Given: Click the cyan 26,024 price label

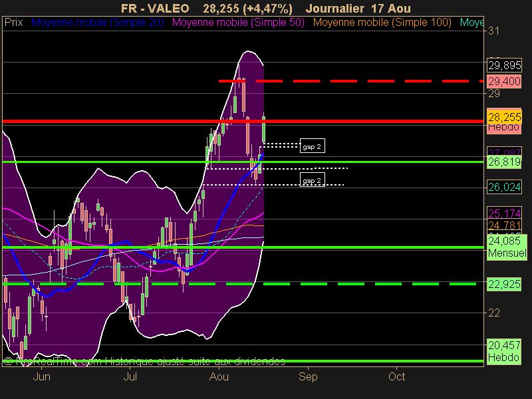Looking at the screenshot, I should click(504, 187).
